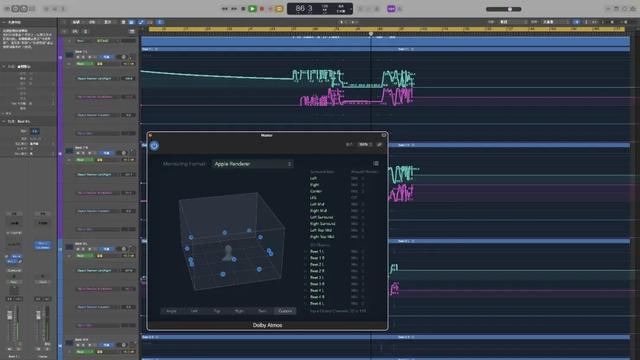Select the Custom view button in Dolby Atmos

pyautogui.click(x=285, y=311)
